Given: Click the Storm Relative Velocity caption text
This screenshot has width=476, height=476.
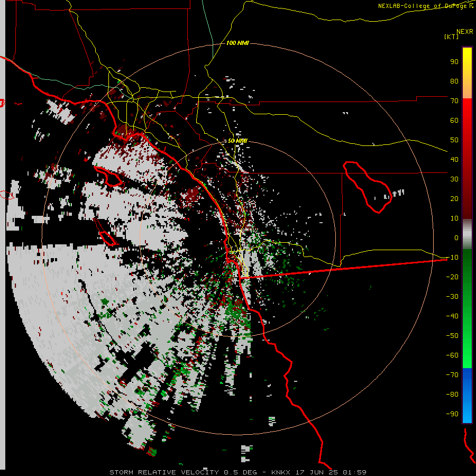Looking at the screenshot, I should pos(238,472).
